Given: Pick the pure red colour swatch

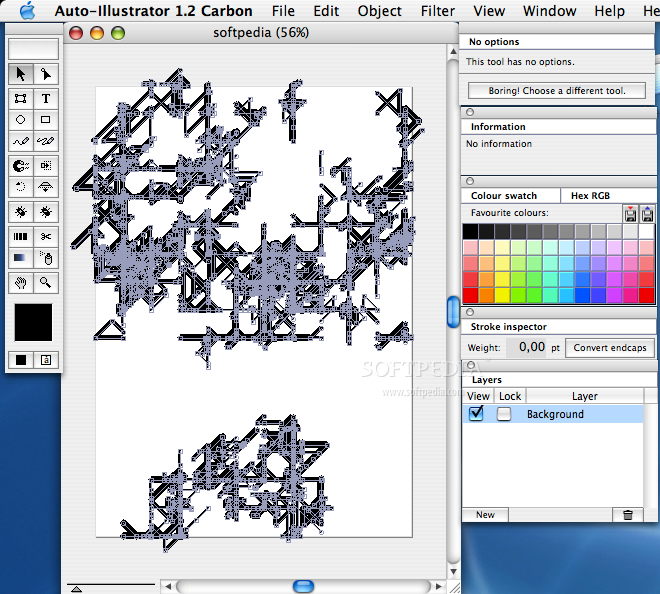Looking at the screenshot, I should [470, 295].
